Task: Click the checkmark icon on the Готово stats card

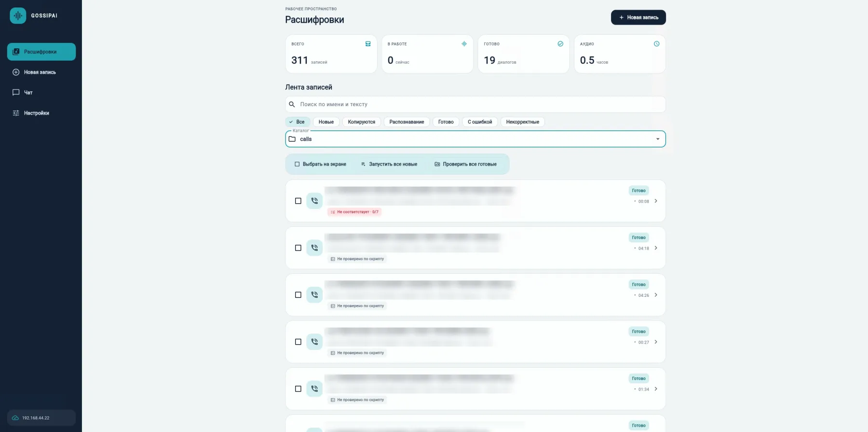Action: (560, 44)
